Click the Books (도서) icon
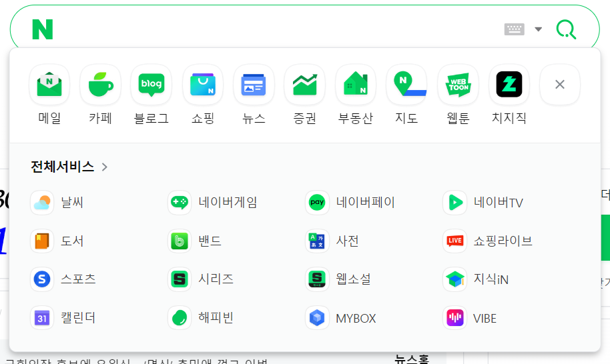This screenshot has height=364, width=610. (x=42, y=241)
